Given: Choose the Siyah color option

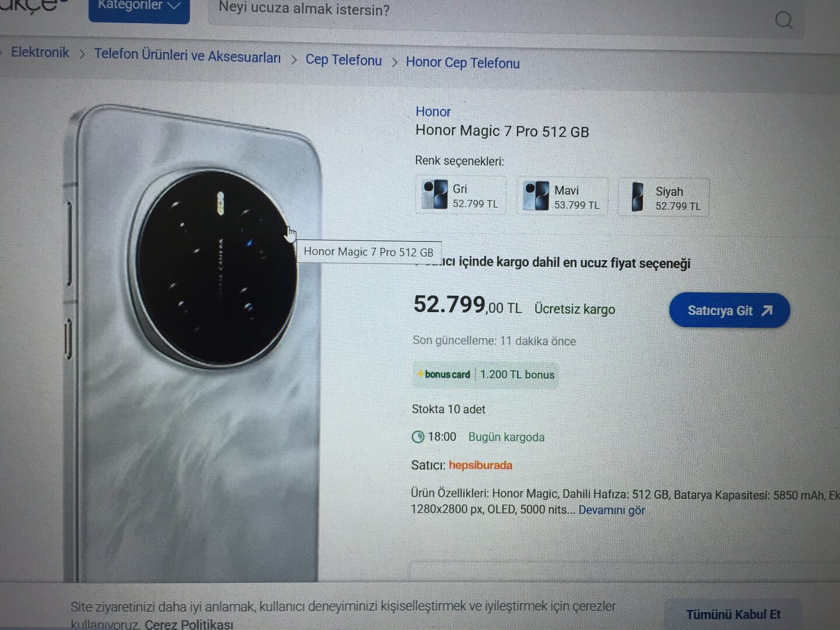Looking at the screenshot, I should click(x=663, y=198).
